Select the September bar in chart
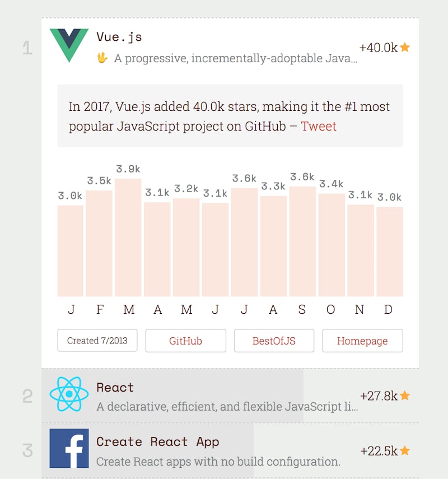Screen dimensions: 448x479 click(302, 241)
